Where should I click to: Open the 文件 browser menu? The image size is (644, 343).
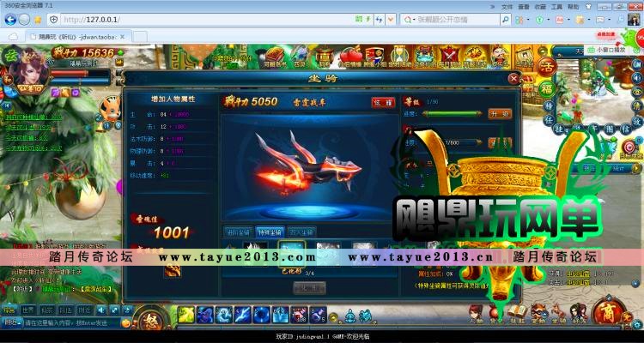(507, 7)
